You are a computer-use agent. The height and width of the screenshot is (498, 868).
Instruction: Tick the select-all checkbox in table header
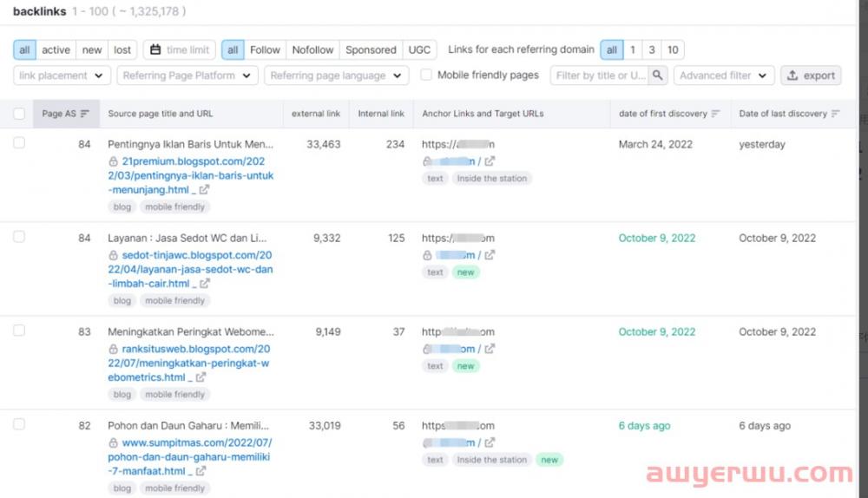coord(19,114)
